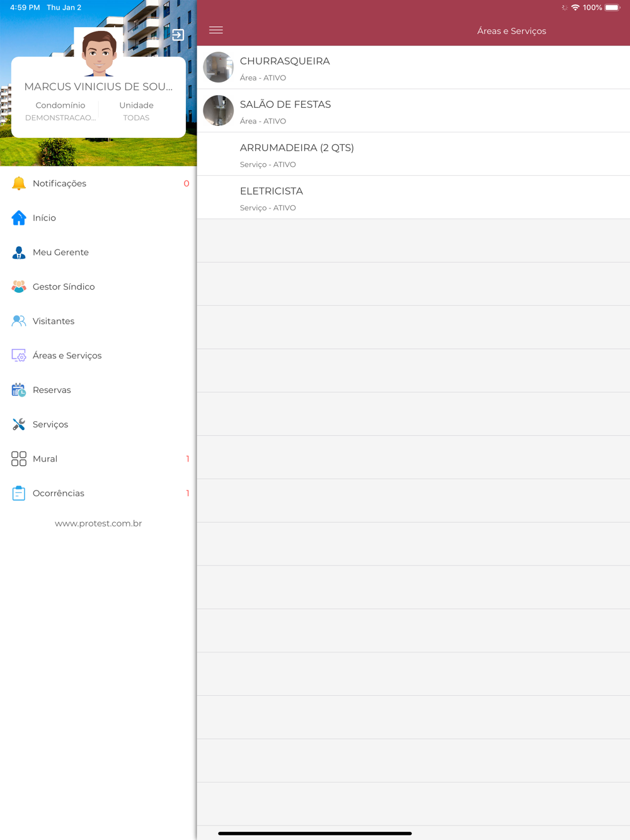Tap the Notificações count badge 0
This screenshot has width=630, height=840.
pyautogui.click(x=186, y=183)
